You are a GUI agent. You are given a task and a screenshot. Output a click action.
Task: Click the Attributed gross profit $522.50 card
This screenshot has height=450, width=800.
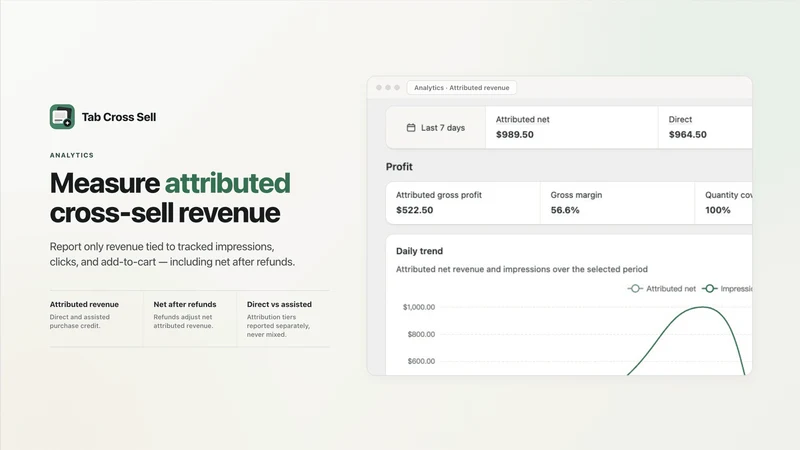click(463, 203)
